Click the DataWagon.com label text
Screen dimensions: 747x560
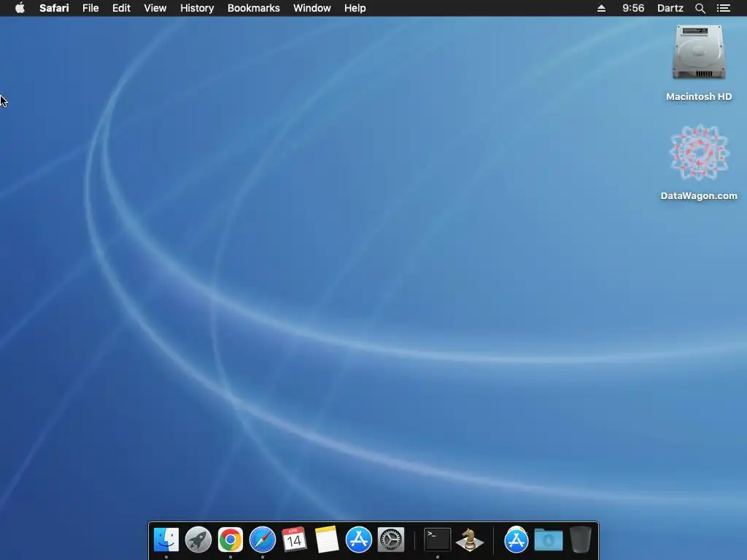(699, 195)
